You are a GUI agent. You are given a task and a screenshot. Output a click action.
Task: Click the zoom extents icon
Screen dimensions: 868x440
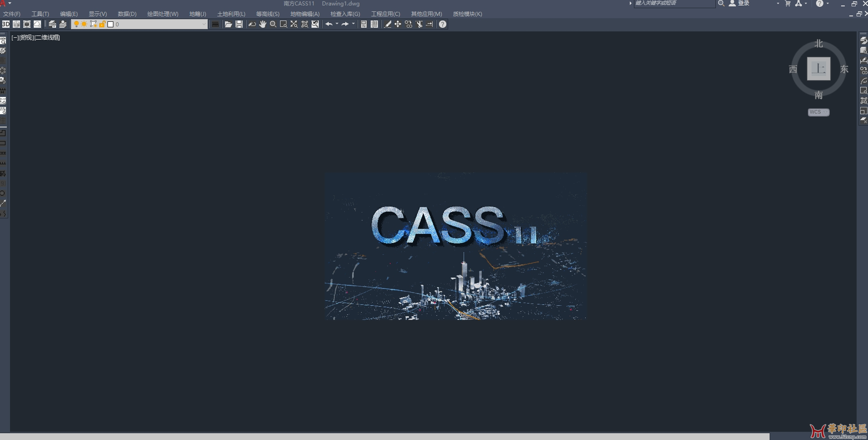(x=294, y=24)
